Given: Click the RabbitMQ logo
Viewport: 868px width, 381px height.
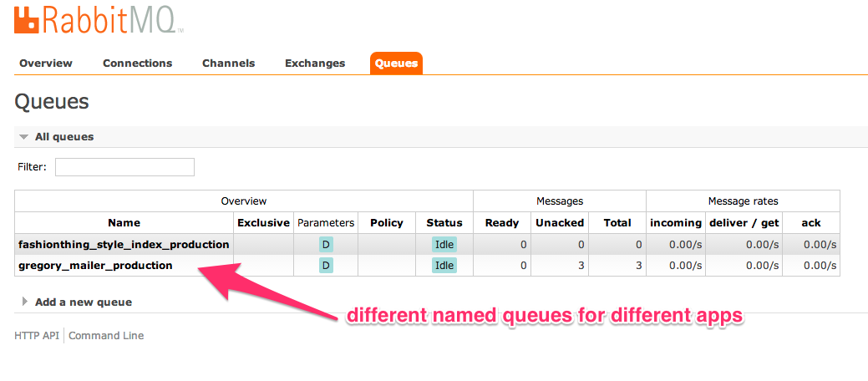Looking at the screenshot, I should point(99,18).
